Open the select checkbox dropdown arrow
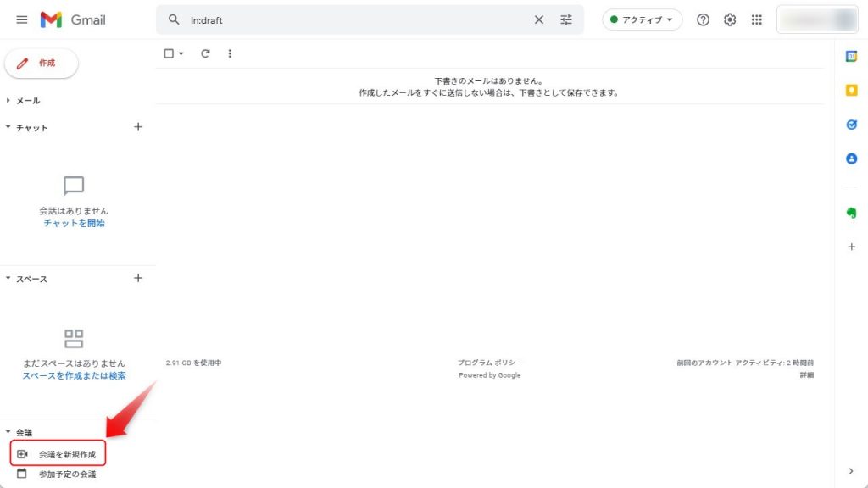Viewport: 868px width, 488px height. pos(181,53)
